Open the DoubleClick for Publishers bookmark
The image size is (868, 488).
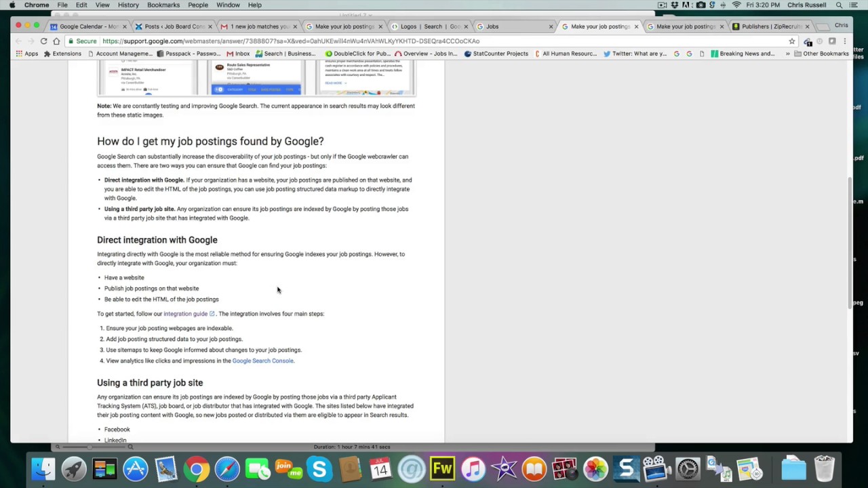(357, 54)
